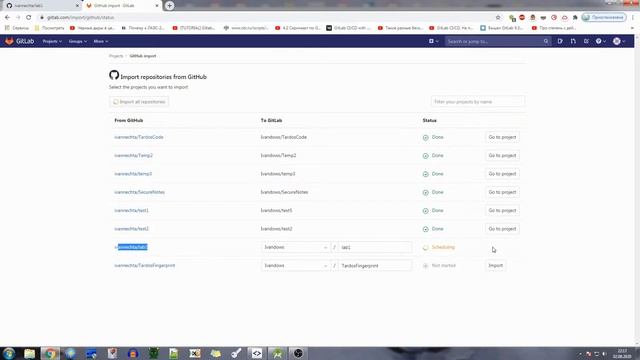Open the test2 GitHub repository link

coord(131,229)
